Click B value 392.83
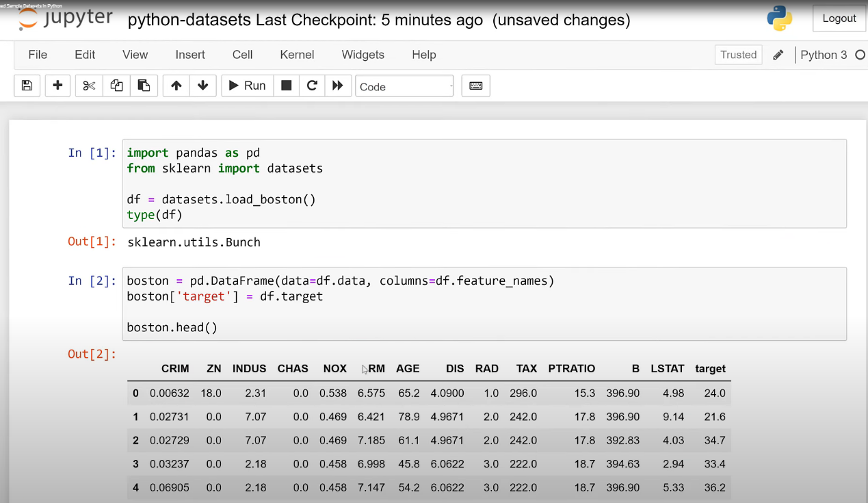Viewport: 868px width, 503px height. point(622,440)
